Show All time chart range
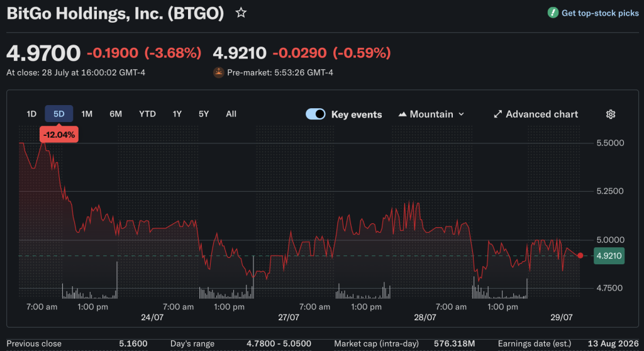 click(x=231, y=114)
